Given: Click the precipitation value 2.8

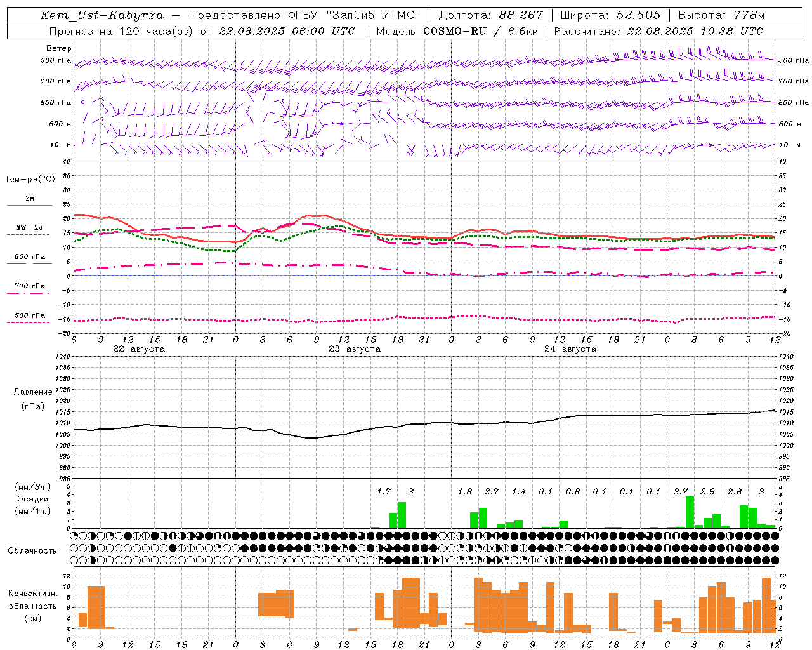Looking at the screenshot, I should click(735, 491).
